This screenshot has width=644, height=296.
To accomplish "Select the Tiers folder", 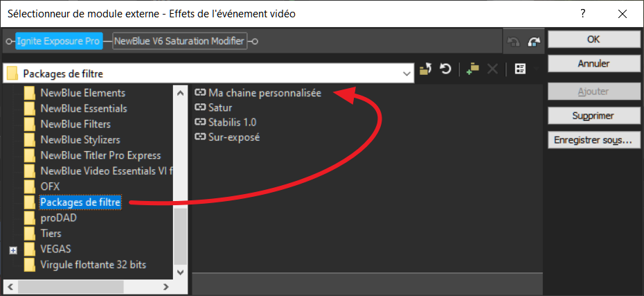I will pos(51,234).
